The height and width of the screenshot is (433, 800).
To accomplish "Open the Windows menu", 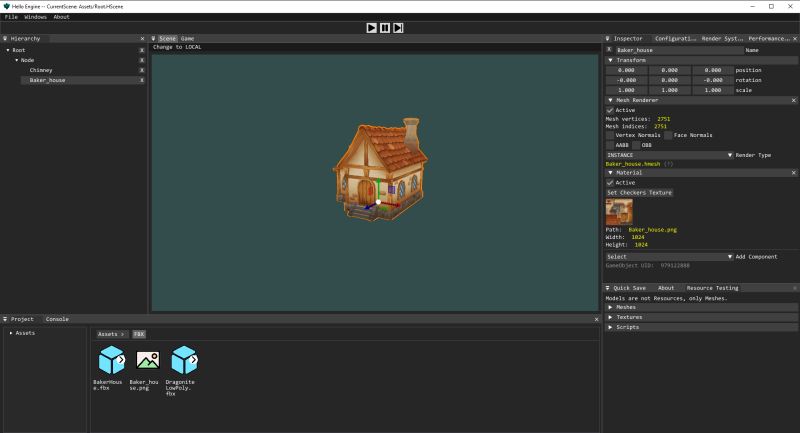I will (35, 17).
